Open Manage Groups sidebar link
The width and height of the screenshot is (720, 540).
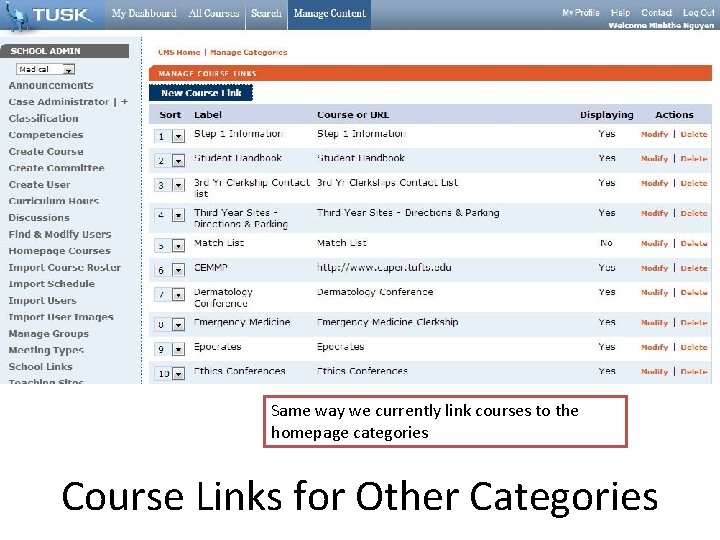(48, 333)
